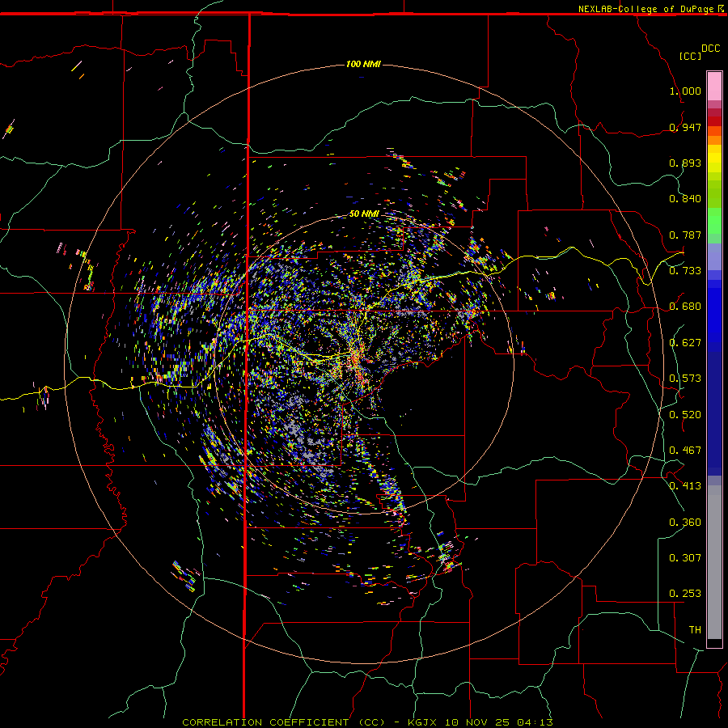
Task: Click the 0.680 color scale value
Action: [x=685, y=307]
